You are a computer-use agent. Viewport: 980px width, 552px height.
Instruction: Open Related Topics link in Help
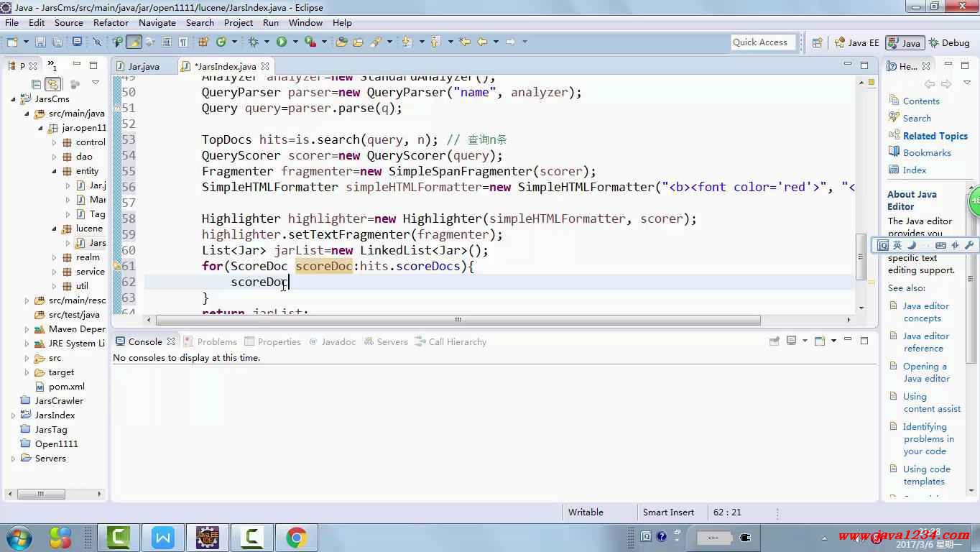point(935,136)
